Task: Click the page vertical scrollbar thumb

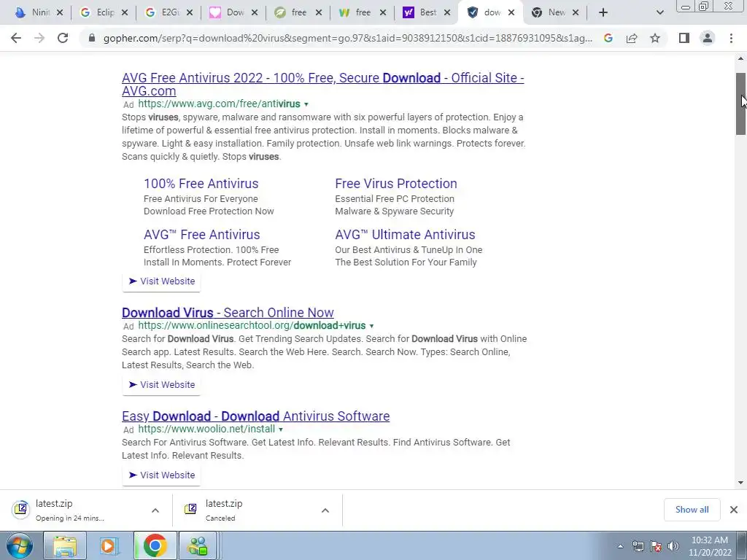Action: (740, 104)
